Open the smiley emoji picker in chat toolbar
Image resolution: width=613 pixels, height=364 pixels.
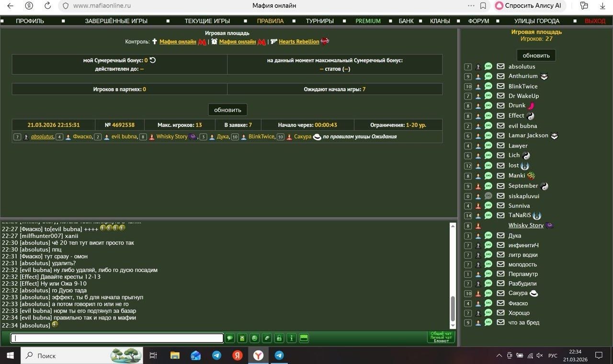coord(255,338)
